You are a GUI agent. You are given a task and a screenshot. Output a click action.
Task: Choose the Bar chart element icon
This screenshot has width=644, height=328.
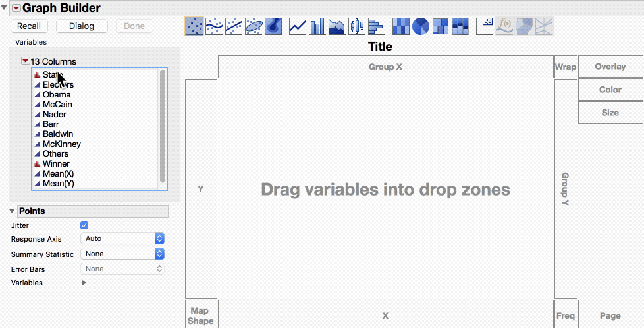click(x=317, y=26)
